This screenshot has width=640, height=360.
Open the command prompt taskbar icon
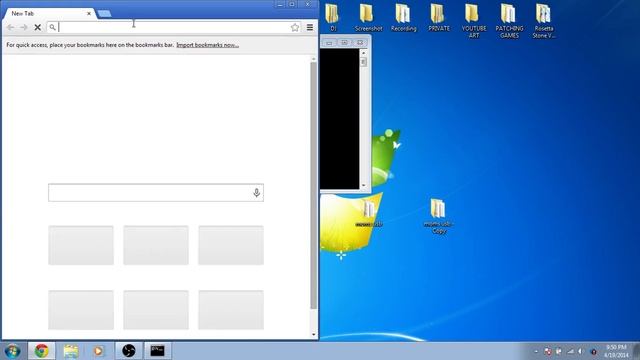(x=158, y=351)
